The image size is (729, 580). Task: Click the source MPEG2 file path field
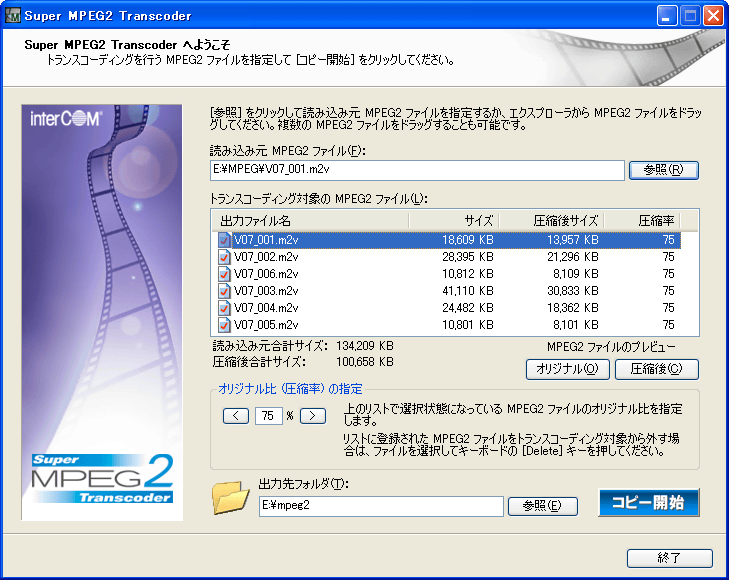pos(417,170)
